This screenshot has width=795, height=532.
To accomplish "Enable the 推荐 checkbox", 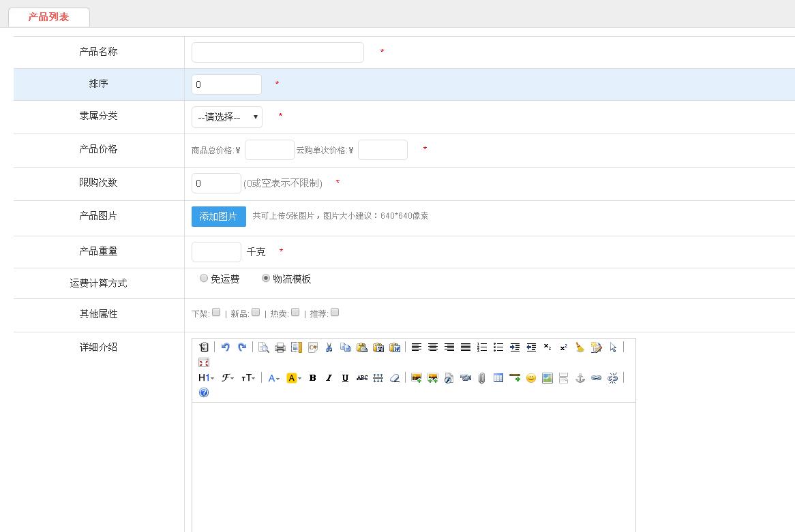I will click(x=335, y=312).
